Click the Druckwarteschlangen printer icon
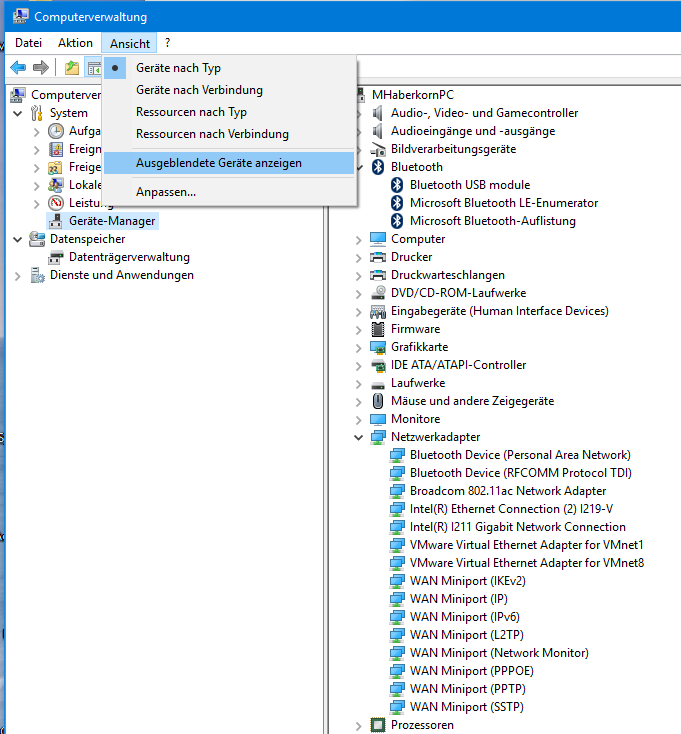Viewport: 681px width, 734px height. pyautogui.click(x=378, y=275)
